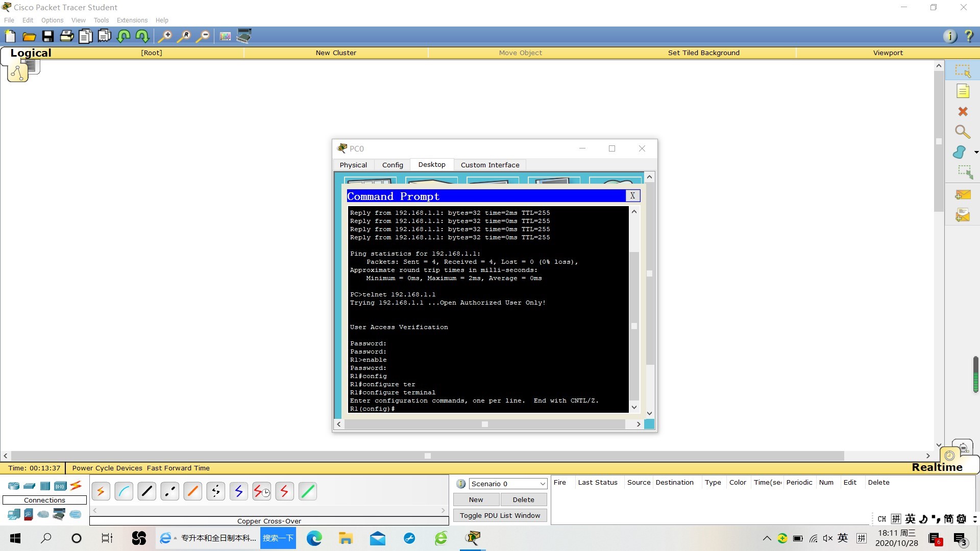Activate the Select tool on the right
This screenshot has width=980, height=551.
tap(963, 70)
